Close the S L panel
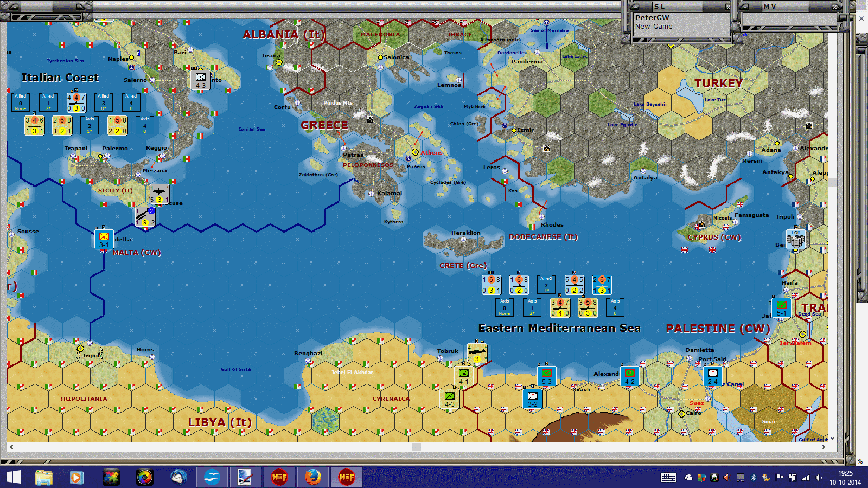The height and width of the screenshot is (488, 868). coord(728,7)
